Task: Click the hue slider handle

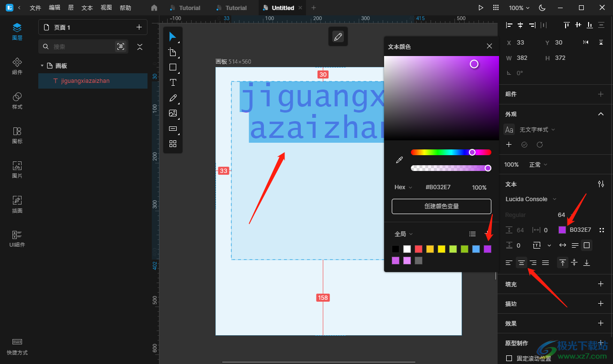Action: [x=472, y=152]
